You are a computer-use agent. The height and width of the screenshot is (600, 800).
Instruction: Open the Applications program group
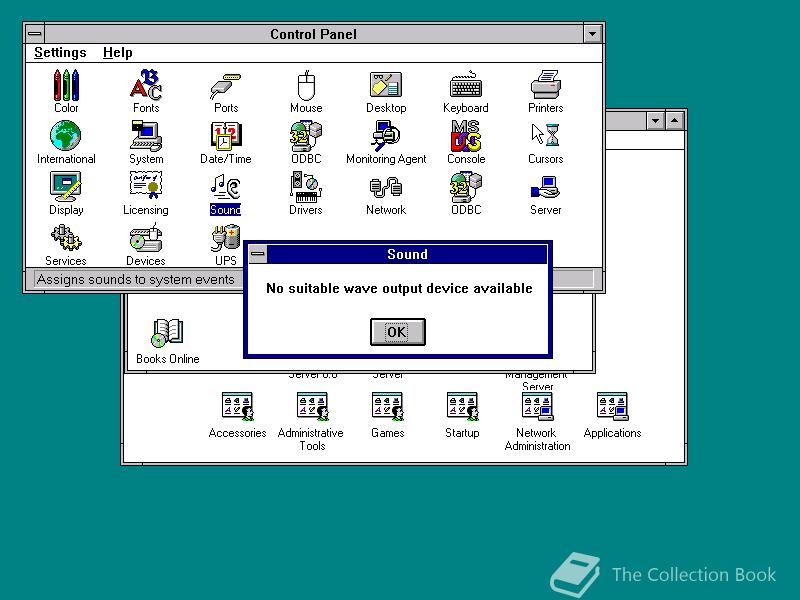[x=612, y=414]
